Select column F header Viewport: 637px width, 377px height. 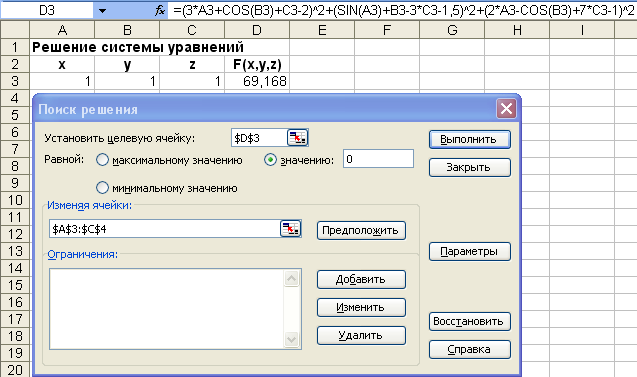click(x=387, y=30)
